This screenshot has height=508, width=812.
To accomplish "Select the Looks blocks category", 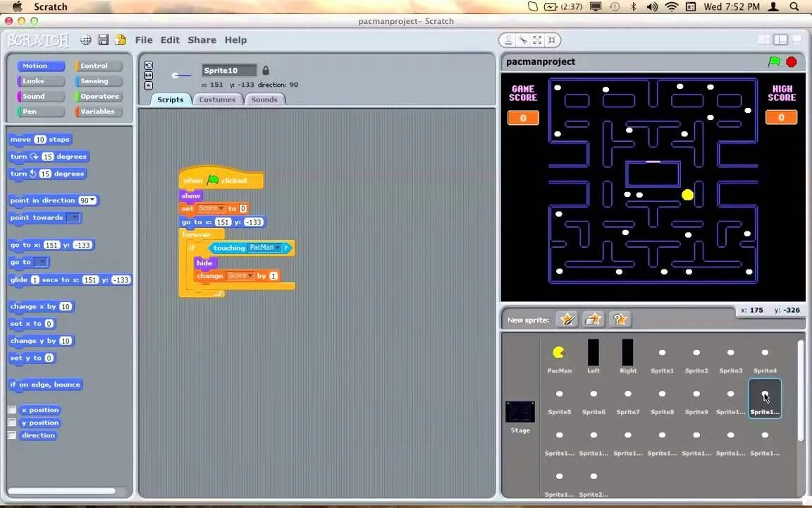I will (x=41, y=81).
